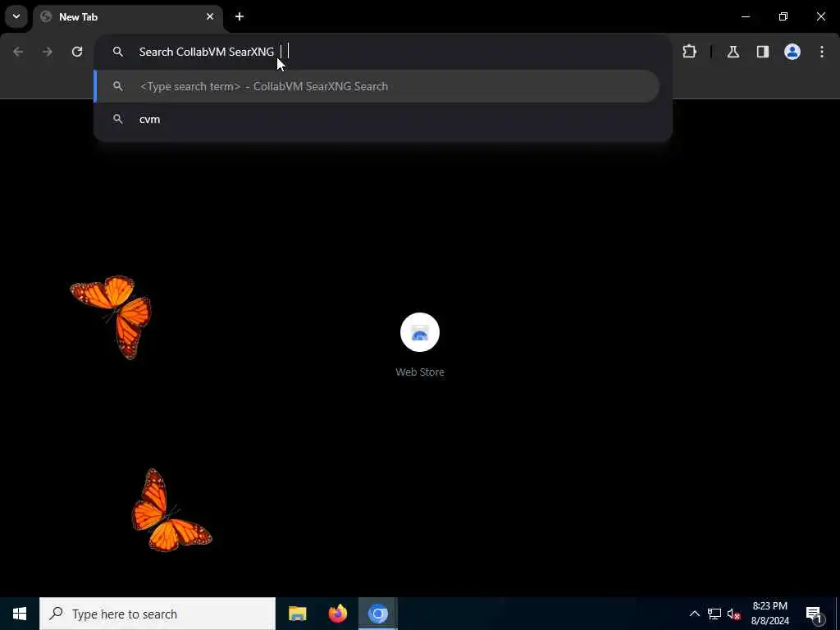
Task: Switch to Chromium in the taskbar
Action: pos(377,614)
